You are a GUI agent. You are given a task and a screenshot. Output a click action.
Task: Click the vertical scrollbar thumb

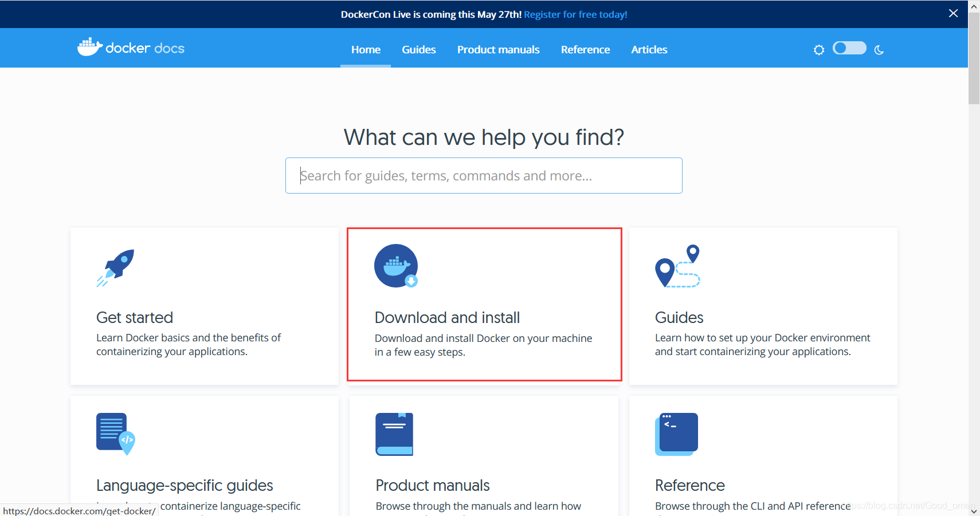974,58
